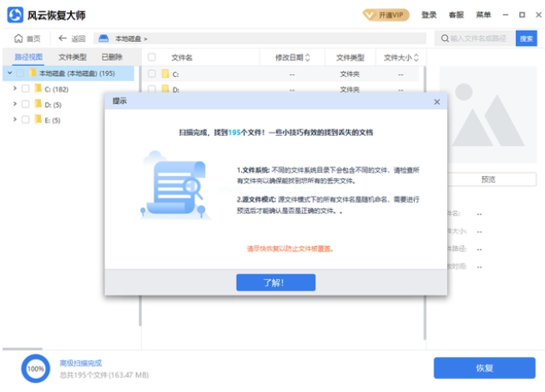This screenshot has width=545, height=392.
Task: Toggle the select-all checkbox beside 文件名
Action: 152,58
